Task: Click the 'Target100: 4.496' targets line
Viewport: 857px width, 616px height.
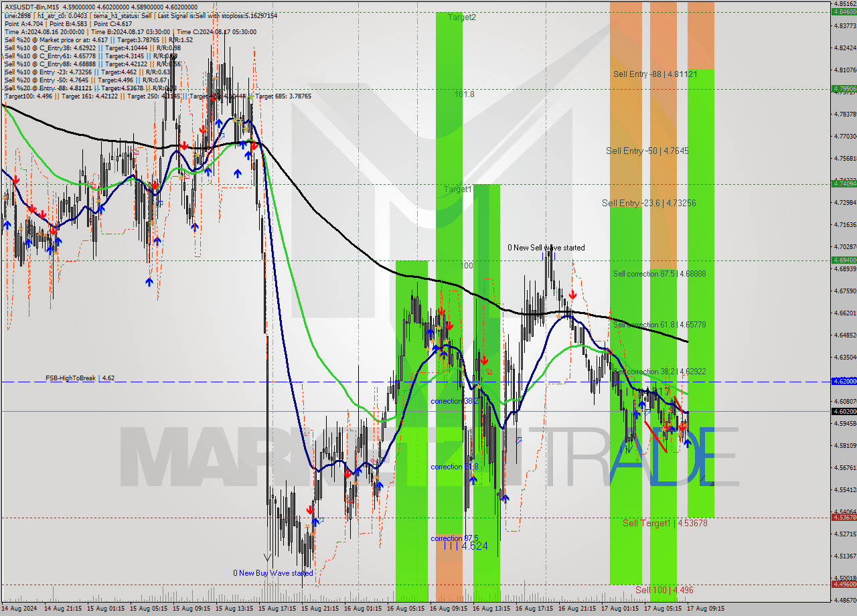Action: coord(157,96)
